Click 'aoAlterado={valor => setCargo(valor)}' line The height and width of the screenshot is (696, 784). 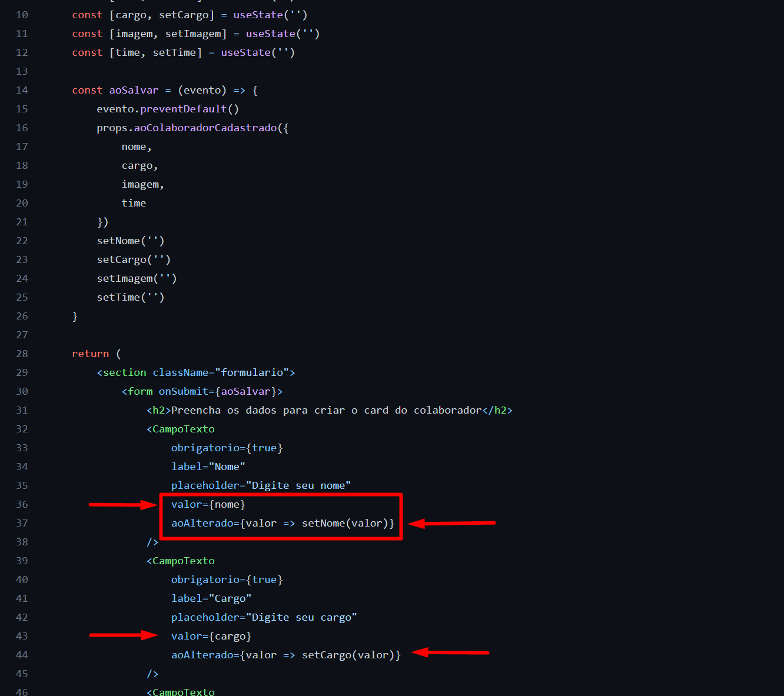point(286,655)
